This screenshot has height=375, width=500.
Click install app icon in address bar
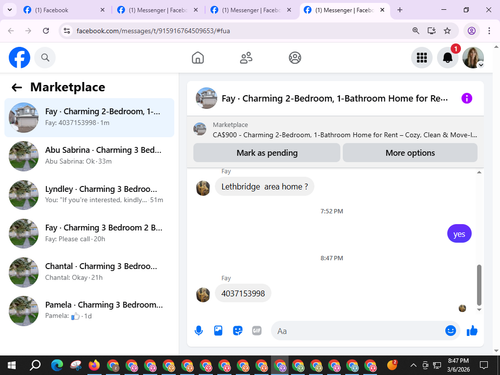[x=431, y=31]
